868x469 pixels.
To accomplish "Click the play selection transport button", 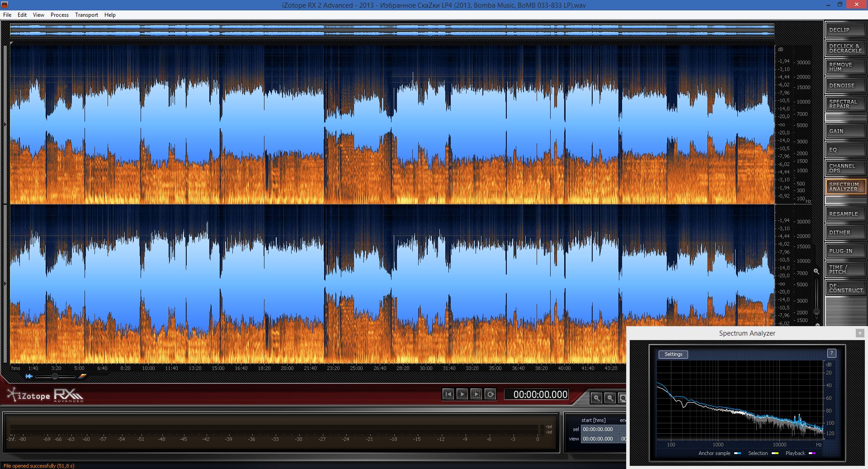I will pos(476,394).
